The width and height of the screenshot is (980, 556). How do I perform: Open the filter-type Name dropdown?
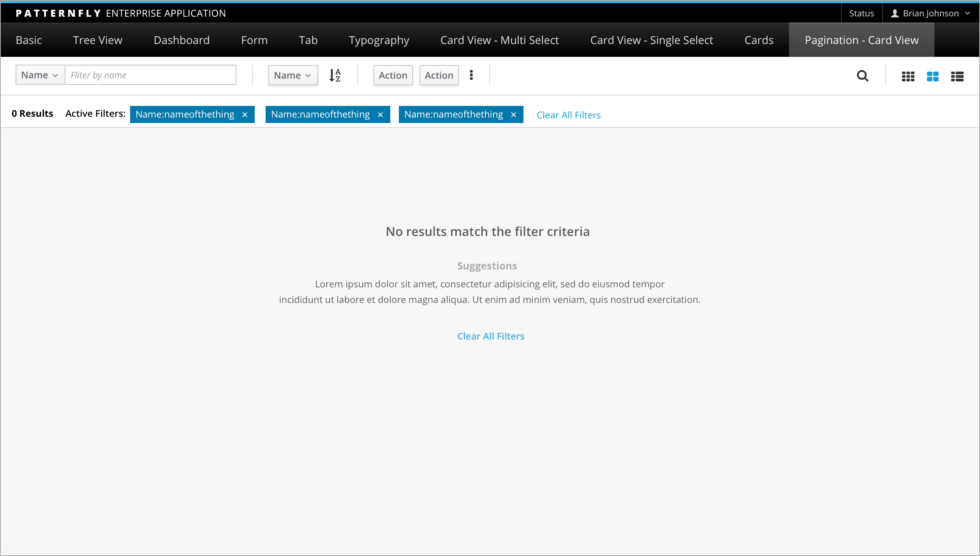tap(40, 75)
